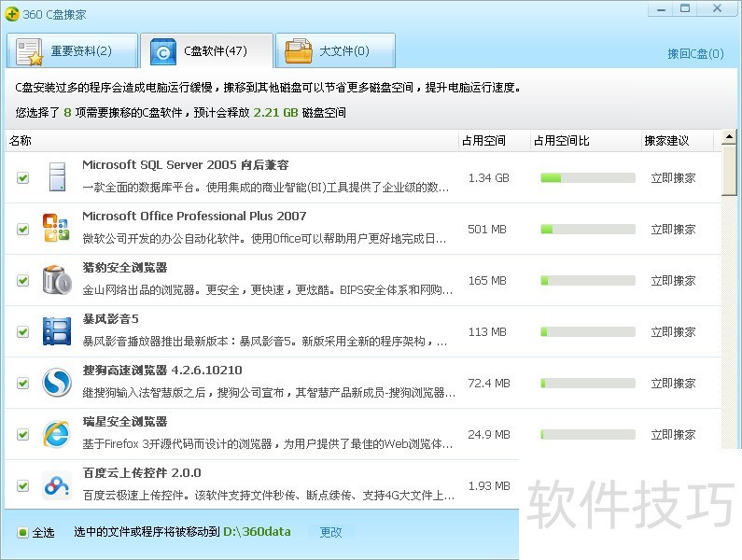
Task: Toggle the 暴风影音5 row checkbox
Action: tap(22, 332)
